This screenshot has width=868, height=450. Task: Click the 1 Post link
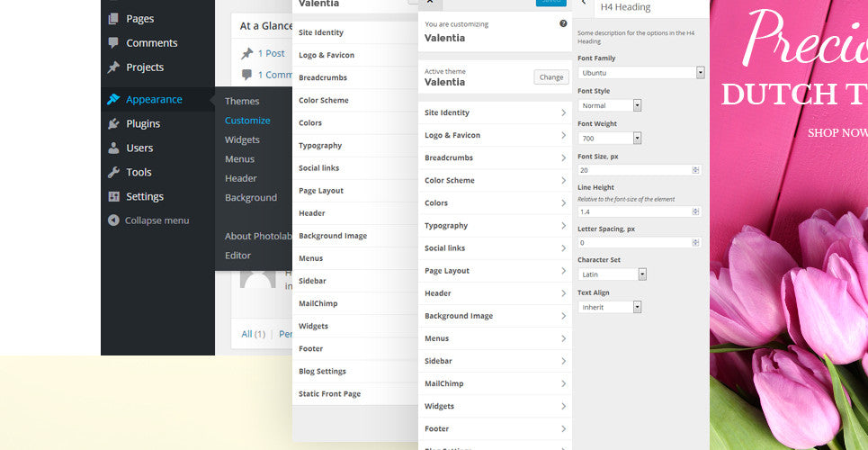271,53
